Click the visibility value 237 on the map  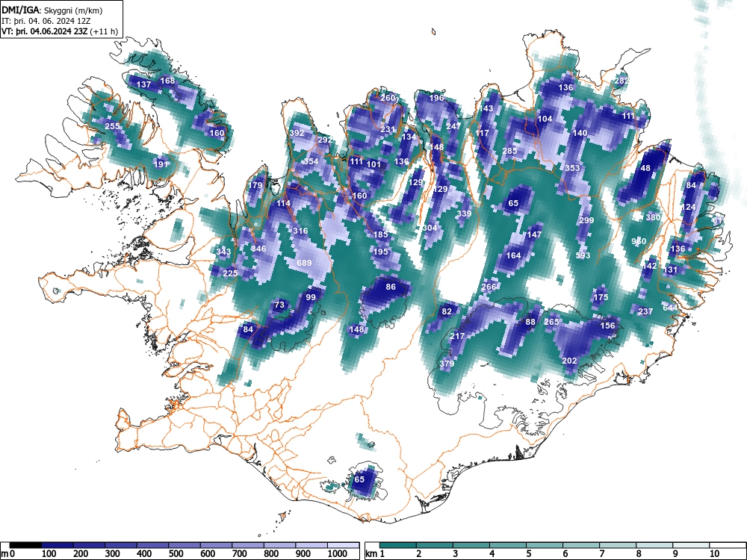[x=645, y=311]
